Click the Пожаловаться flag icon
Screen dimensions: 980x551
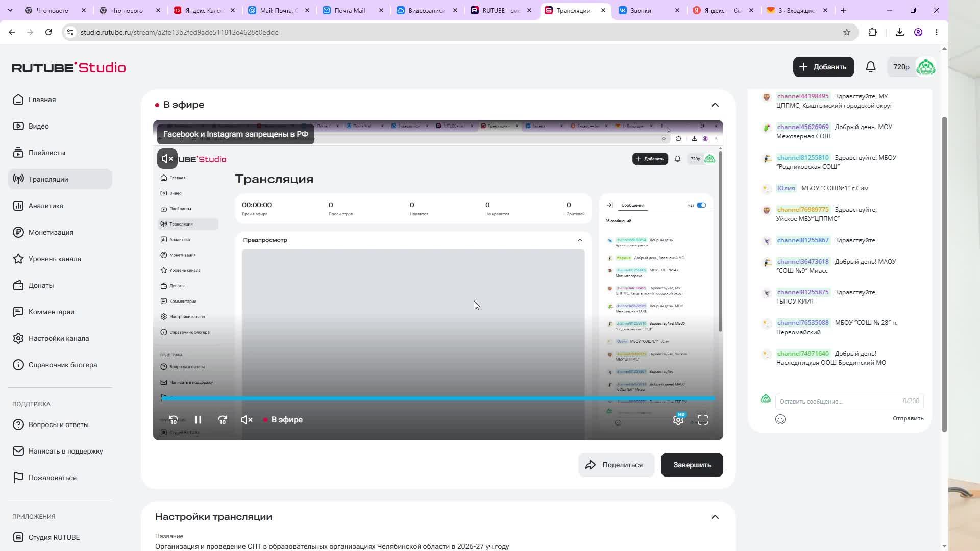tap(18, 478)
